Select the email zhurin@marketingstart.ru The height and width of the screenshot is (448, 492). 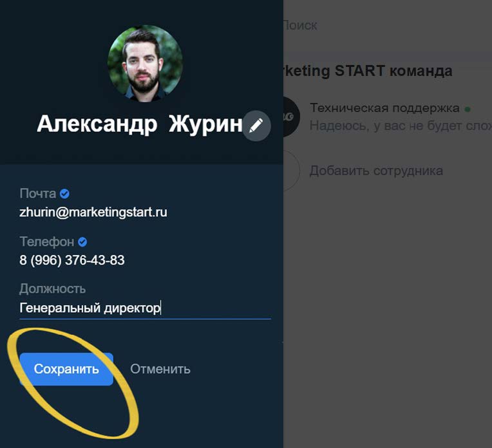point(93,212)
